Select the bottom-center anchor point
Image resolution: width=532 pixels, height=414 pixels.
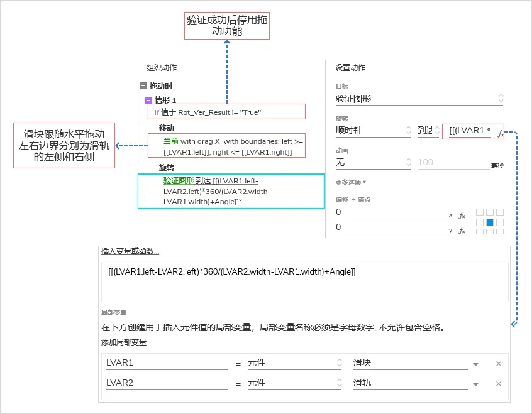click(x=490, y=232)
